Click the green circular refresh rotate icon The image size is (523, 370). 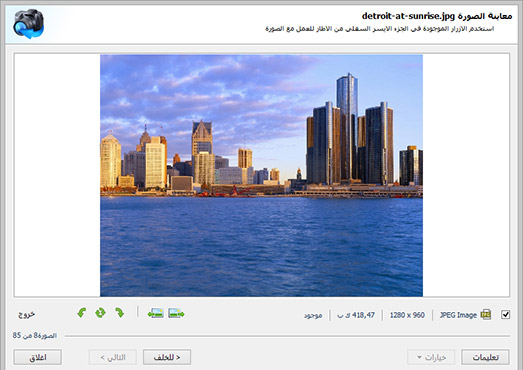point(100,313)
